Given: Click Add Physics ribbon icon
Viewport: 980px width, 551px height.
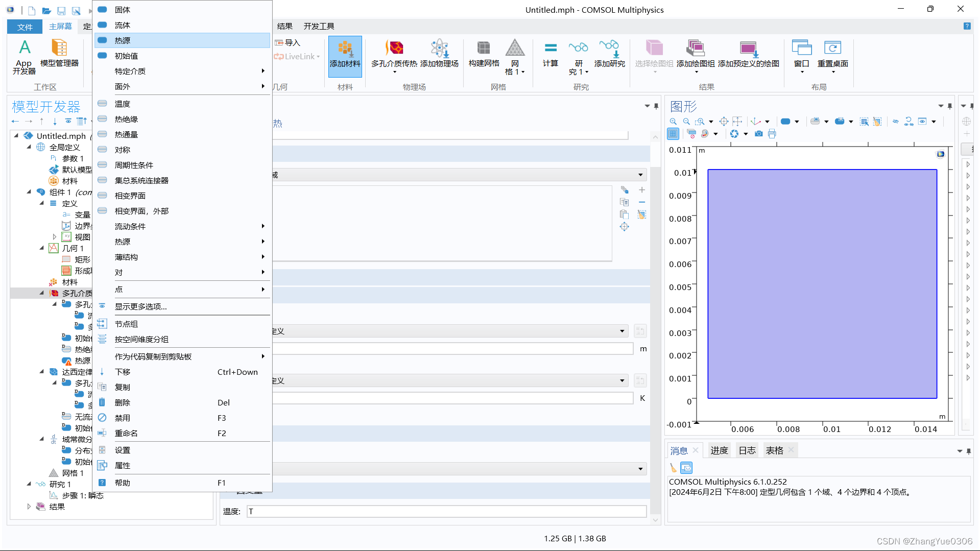Looking at the screenshot, I should (439, 53).
